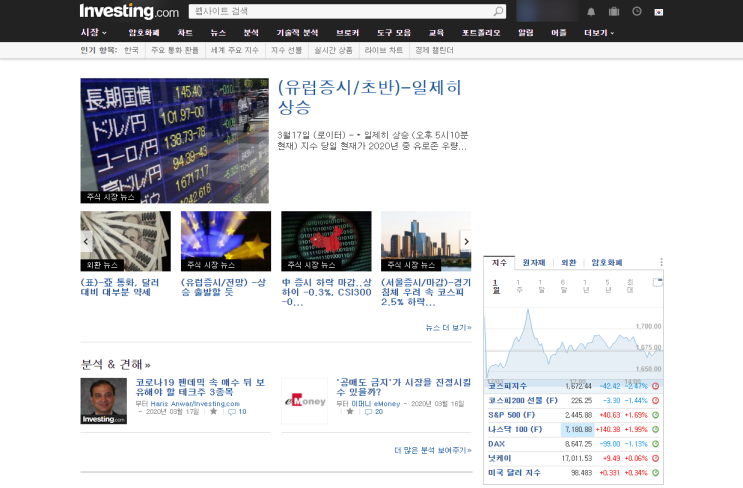Click the 나스닥 100 (F) index name
Screen dimensions: 743x488
(515, 430)
